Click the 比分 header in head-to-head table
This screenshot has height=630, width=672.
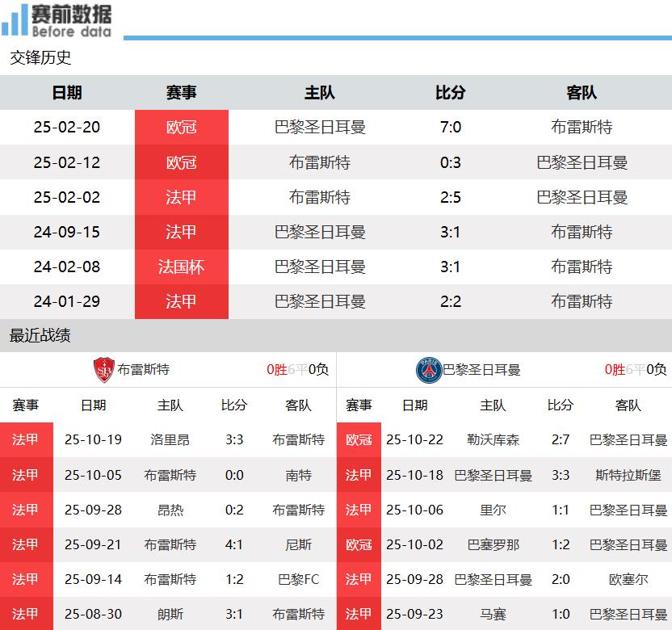click(451, 93)
